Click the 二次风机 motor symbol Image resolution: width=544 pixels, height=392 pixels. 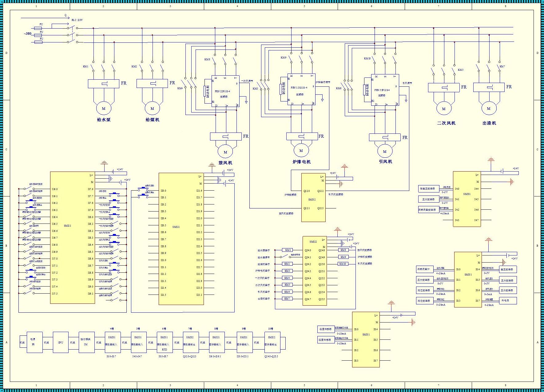tap(444, 109)
